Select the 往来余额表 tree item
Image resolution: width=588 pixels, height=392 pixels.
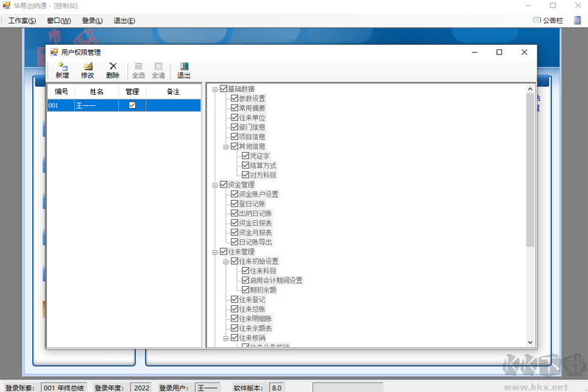tap(255, 328)
